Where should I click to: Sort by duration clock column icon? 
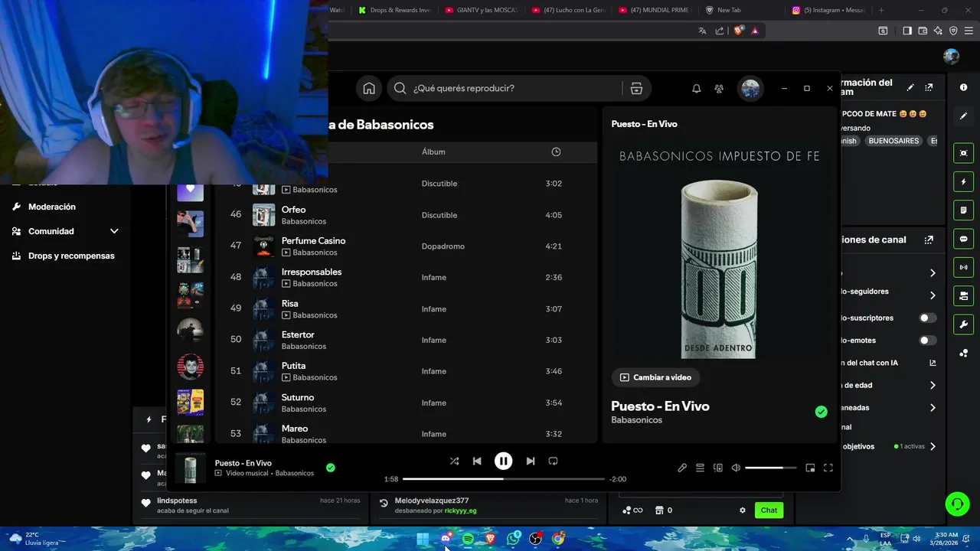click(x=556, y=152)
